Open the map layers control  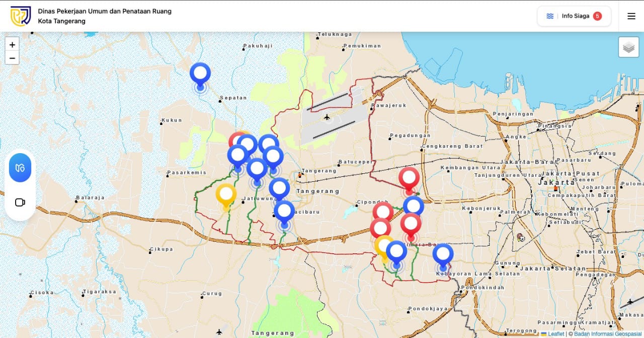[628, 47]
